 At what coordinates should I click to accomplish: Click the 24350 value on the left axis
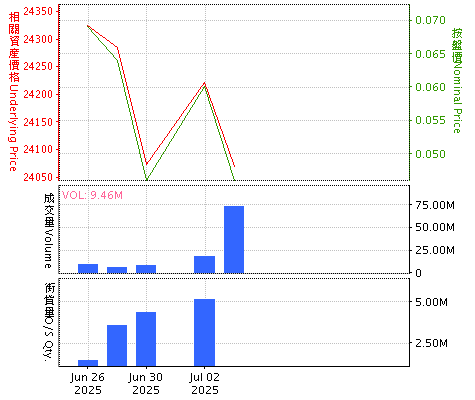pyautogui.click(x=38, y=11)
